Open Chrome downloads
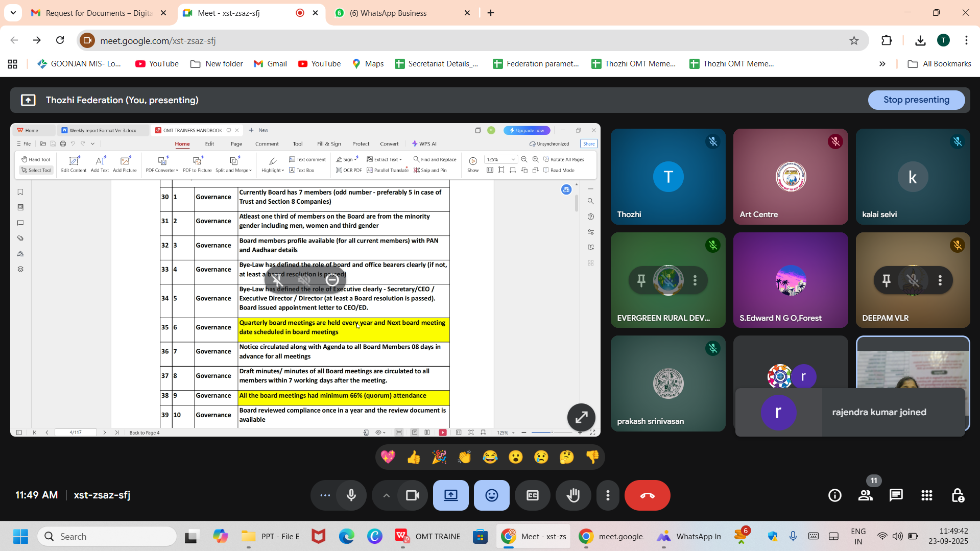 920,40
